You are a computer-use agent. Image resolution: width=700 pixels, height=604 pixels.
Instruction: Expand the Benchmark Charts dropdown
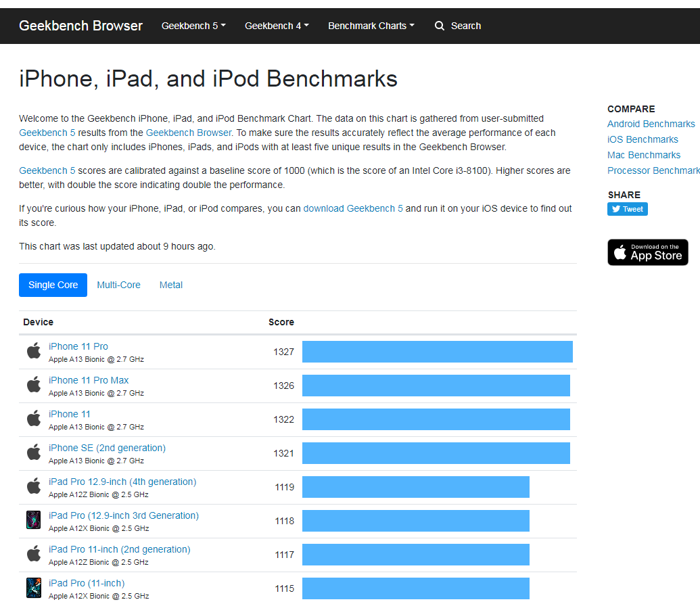[x=371, y=26]
